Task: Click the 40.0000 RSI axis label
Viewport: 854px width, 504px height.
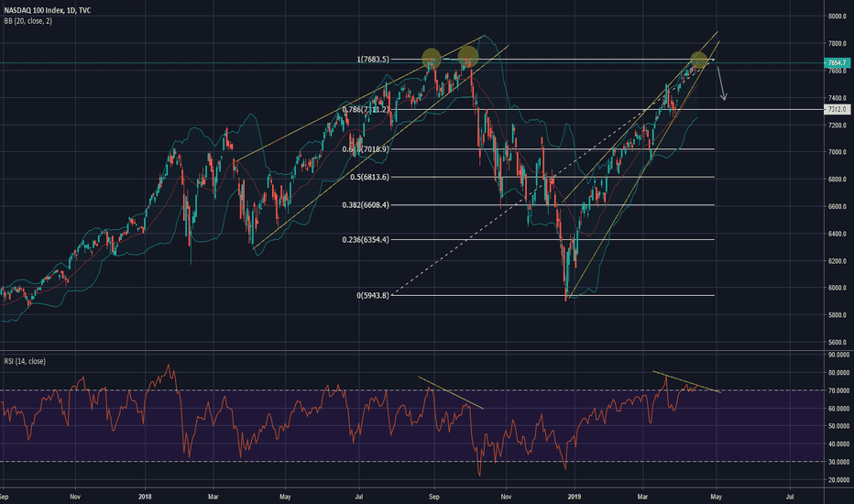Action: point(838,444)
